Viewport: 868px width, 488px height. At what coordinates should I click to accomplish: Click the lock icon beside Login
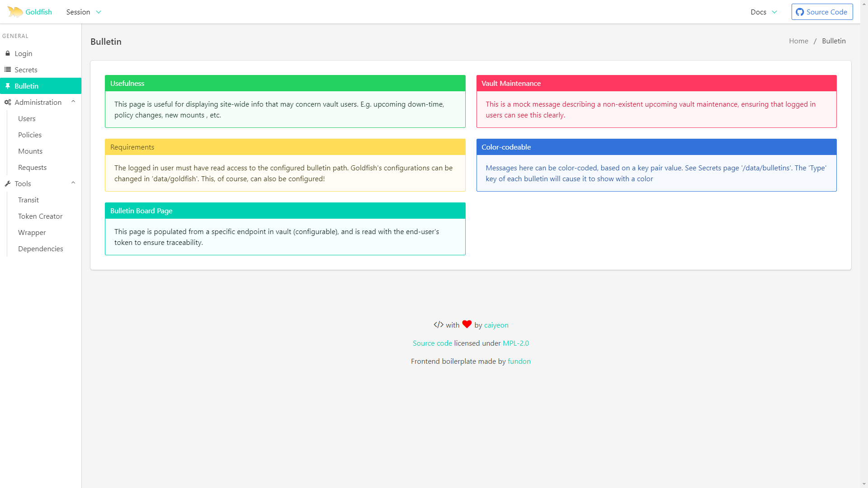click(x=8, y=53)
